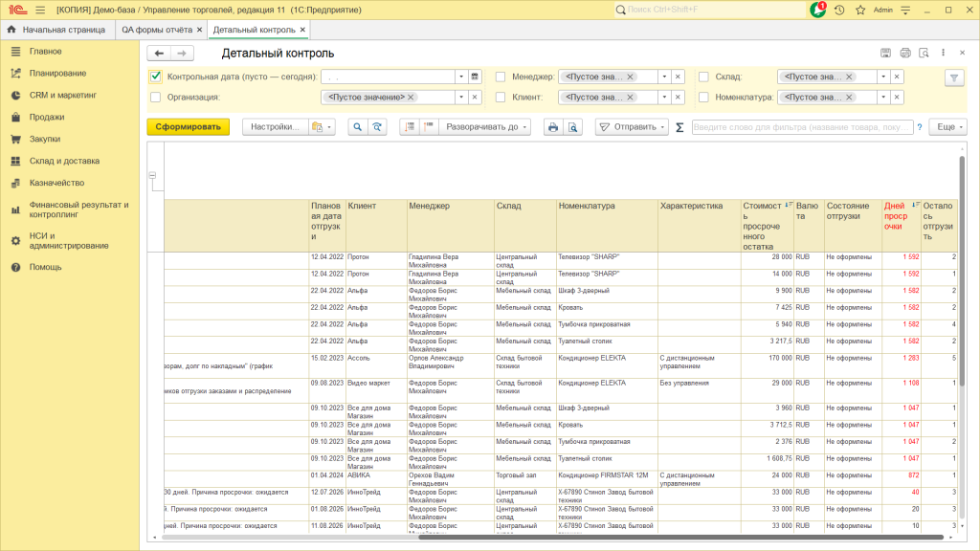This screenshot has width=980, height=551.
Task: Click the sigma sum icon
Action: [679, 127]
